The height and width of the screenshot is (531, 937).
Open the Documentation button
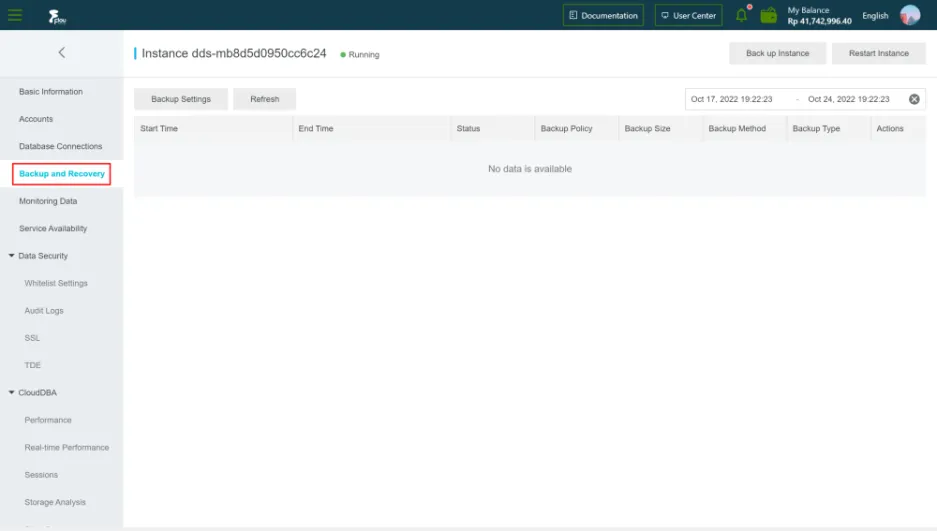(603, 16)
